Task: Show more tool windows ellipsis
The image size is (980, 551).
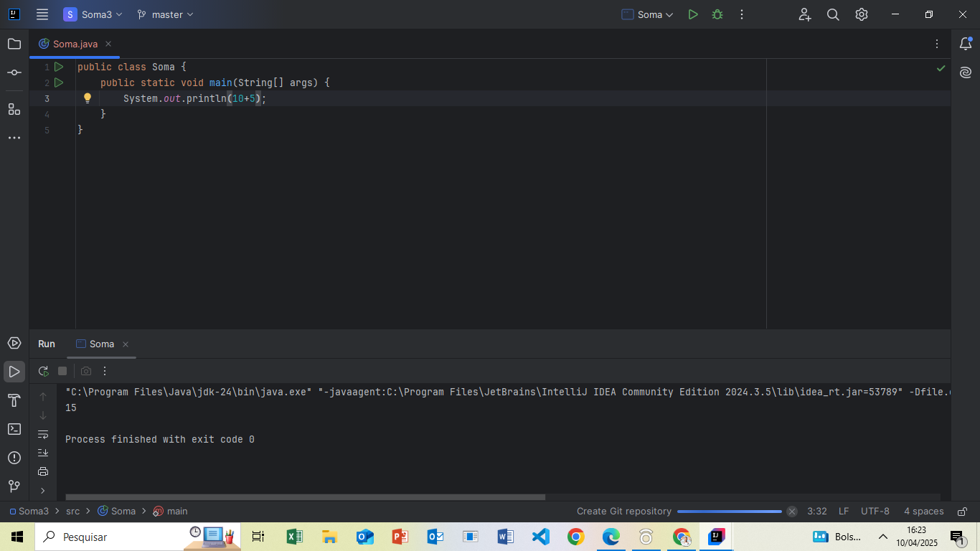Action: 14,138
